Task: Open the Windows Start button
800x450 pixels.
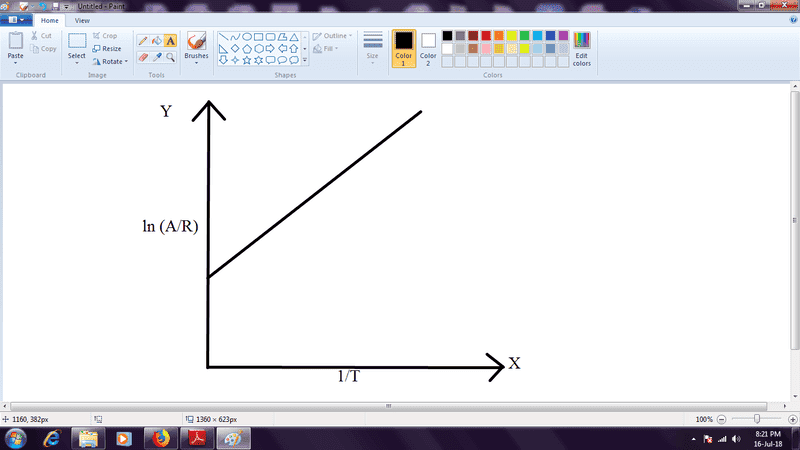Action: [15, 439]
